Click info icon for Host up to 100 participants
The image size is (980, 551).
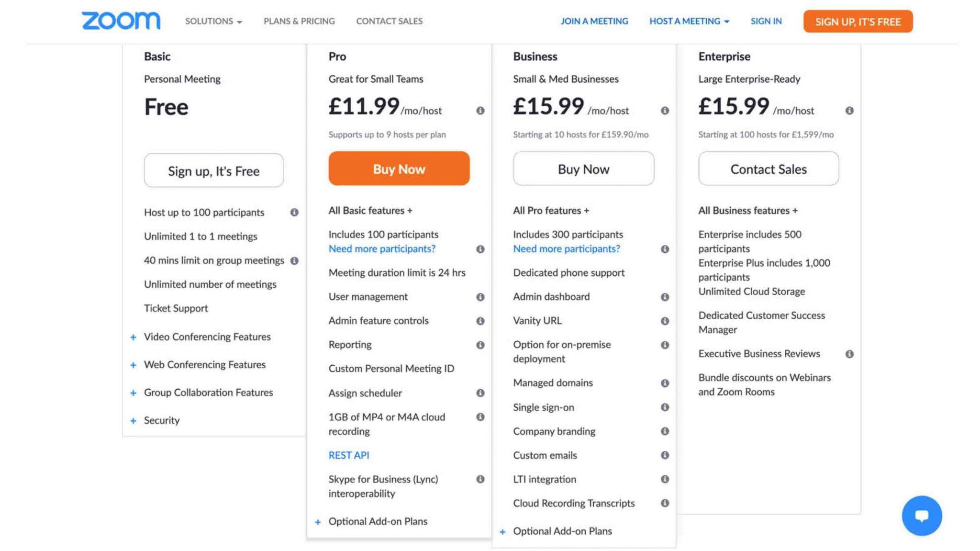point(294,212)
